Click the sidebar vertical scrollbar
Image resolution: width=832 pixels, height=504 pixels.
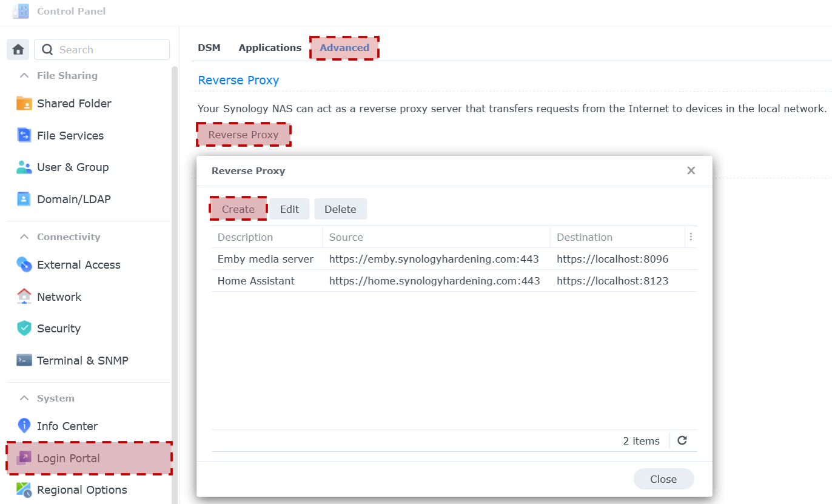pos(175,285)
